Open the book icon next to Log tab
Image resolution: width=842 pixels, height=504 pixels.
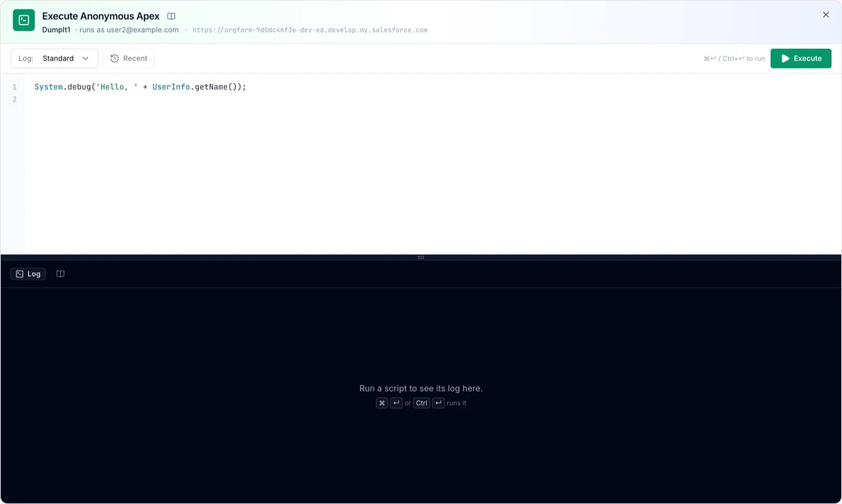point(61,274)
